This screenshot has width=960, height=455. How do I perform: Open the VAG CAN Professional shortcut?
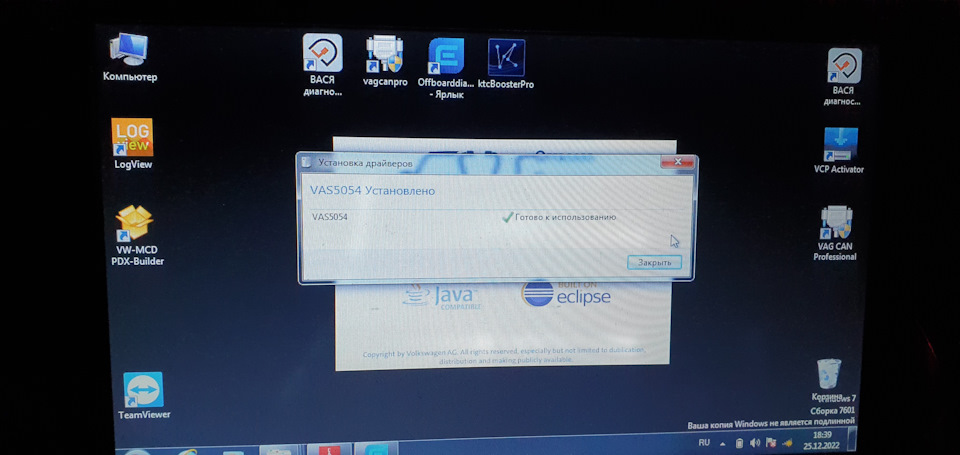click(835, 233)
